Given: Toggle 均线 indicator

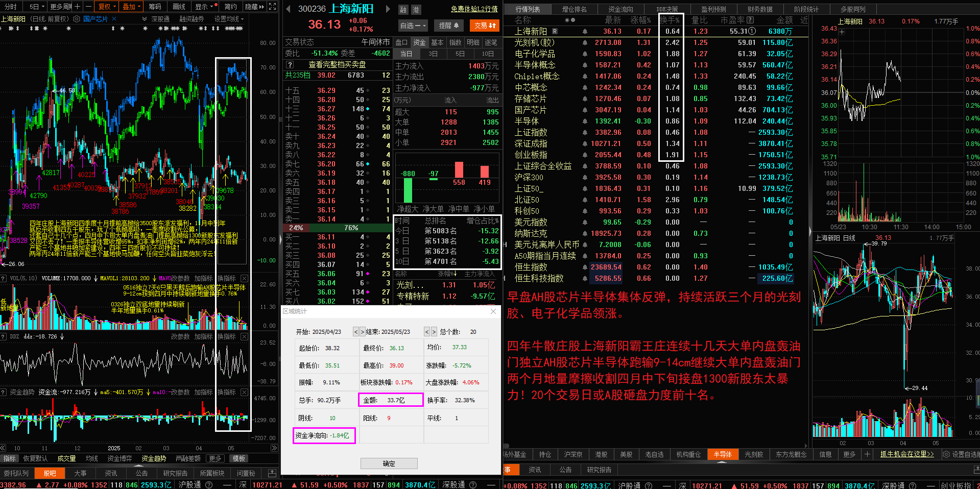Looking at the screenshot, I should pyautogui.click(x=92, y=459).
